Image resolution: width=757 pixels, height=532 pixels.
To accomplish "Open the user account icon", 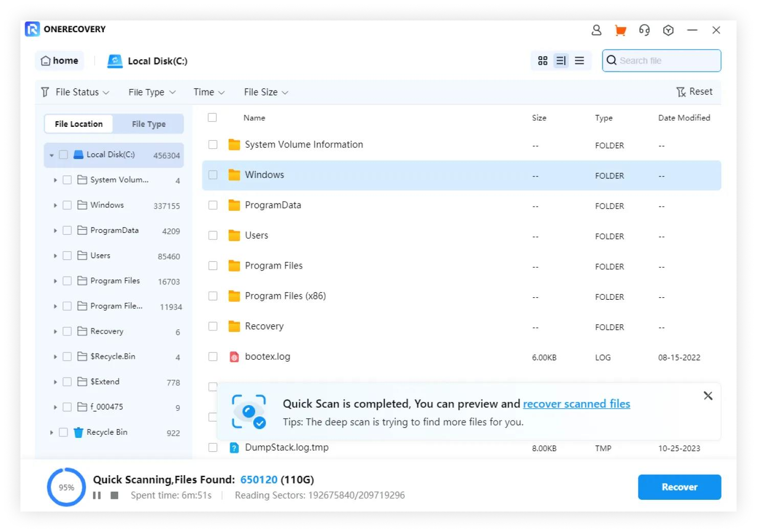I will (596, 30).
